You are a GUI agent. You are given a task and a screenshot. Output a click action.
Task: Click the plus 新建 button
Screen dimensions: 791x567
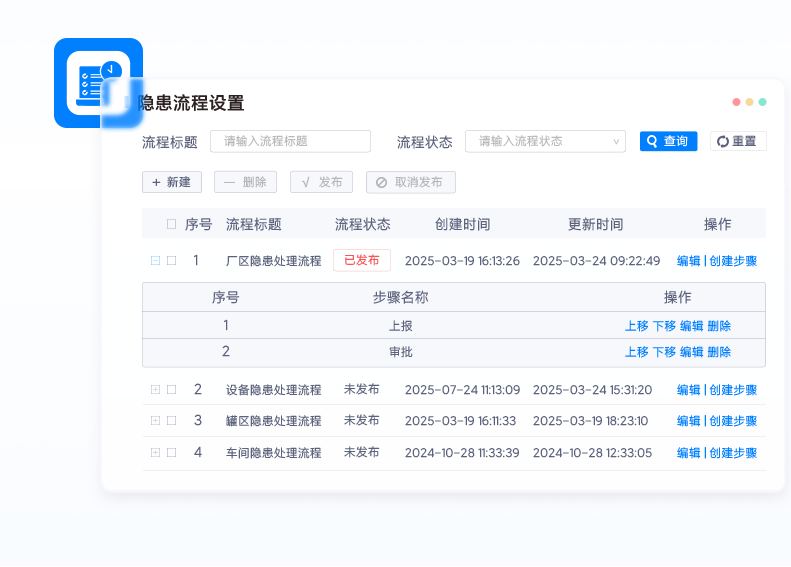(x=172, y=182)
